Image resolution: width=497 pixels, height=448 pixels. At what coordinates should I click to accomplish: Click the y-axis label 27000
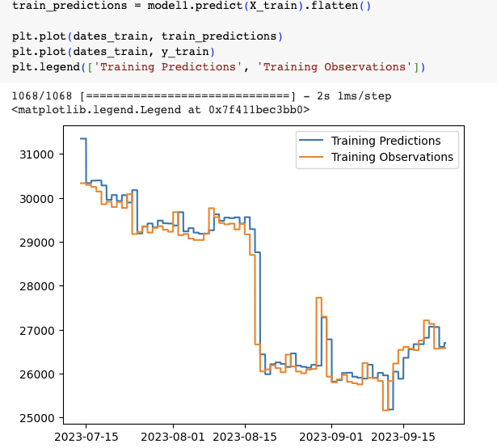(36, 331)
